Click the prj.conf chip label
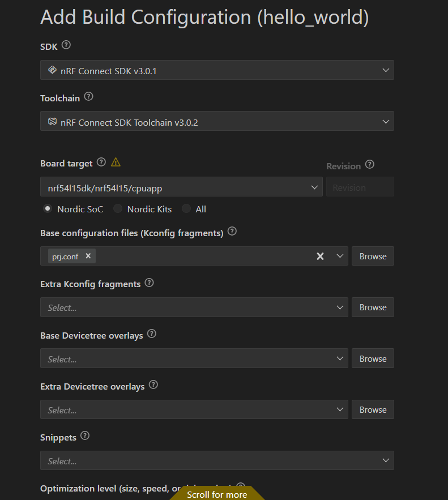 tap(65, 257)
